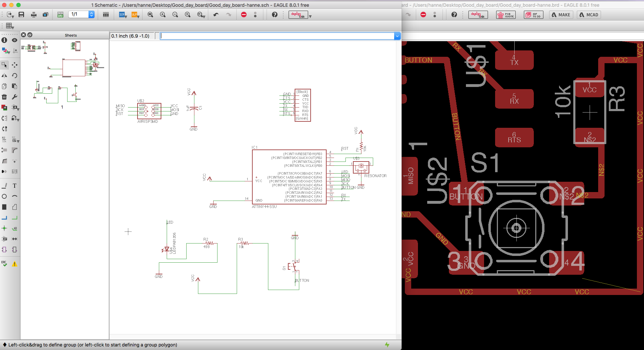This screenshot has height=350, width=644.
Task: Redo action in schematic toolbar
Action: pos(229,15)
